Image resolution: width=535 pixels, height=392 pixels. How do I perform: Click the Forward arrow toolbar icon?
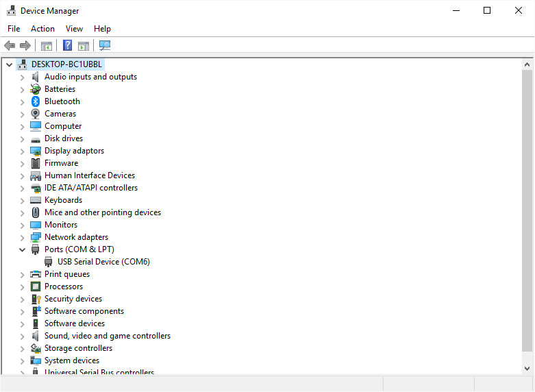[25, 45]
